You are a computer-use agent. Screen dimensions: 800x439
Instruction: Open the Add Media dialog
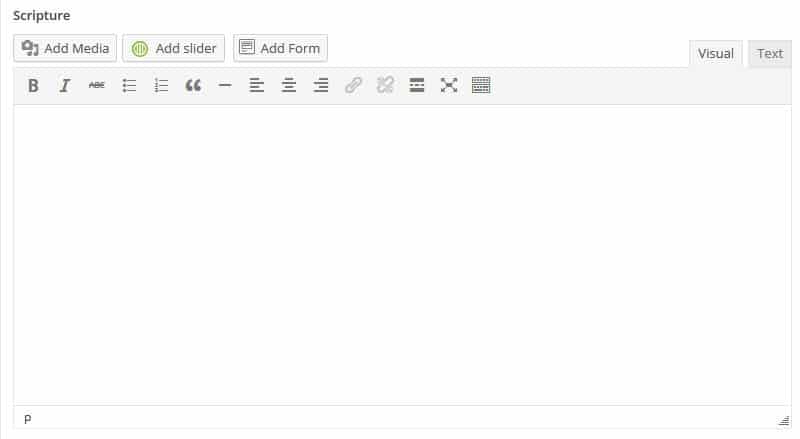point(65,48)
